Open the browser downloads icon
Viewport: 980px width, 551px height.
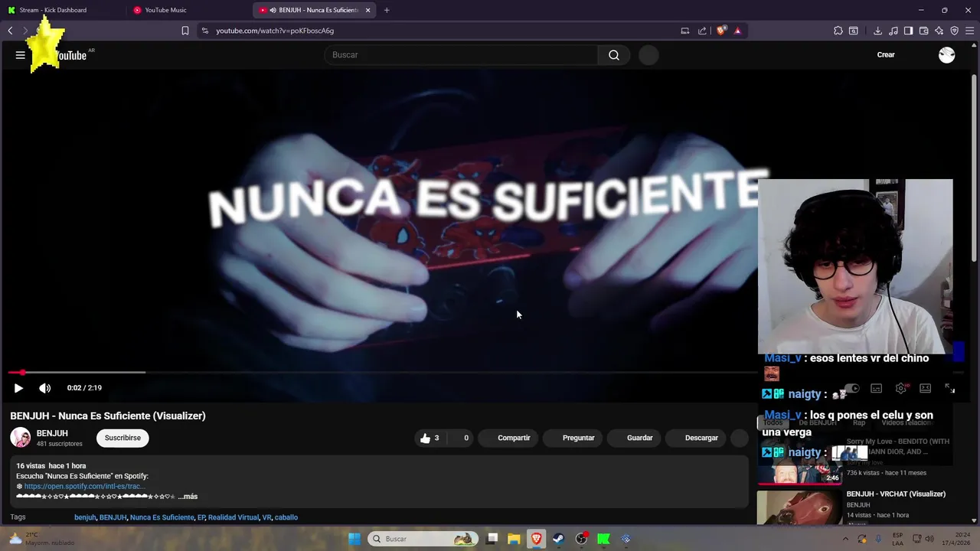877,31
